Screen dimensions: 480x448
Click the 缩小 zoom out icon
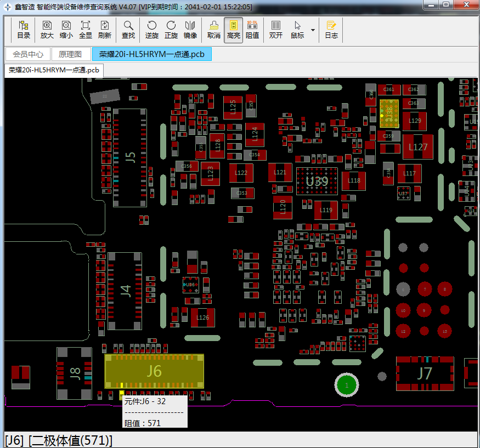tap(66, 30)
